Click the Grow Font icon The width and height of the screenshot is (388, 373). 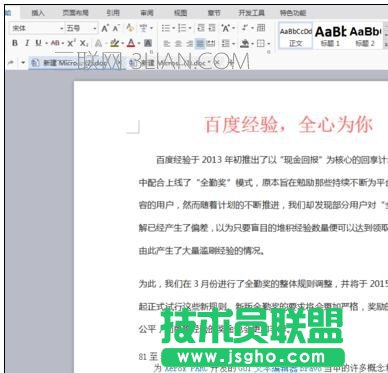pos(105,28)
